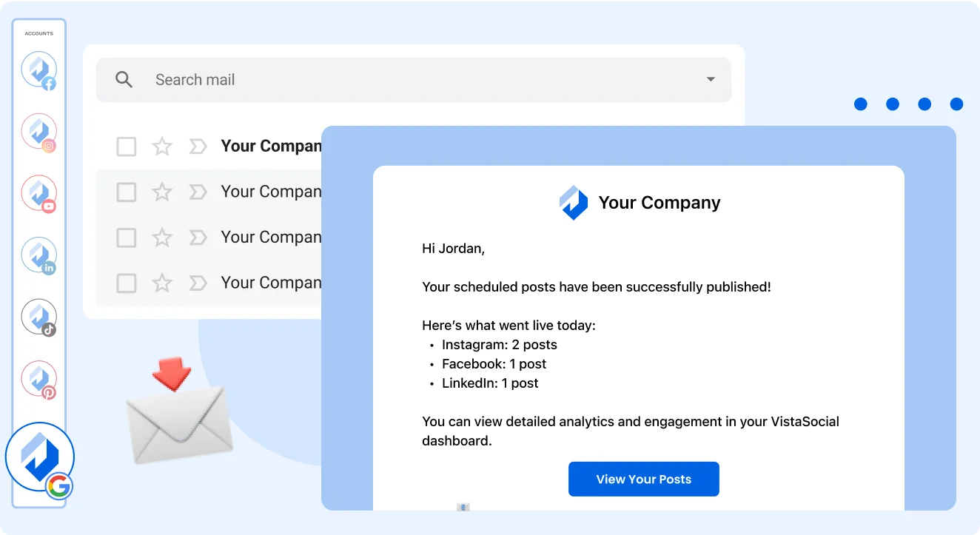Click the search magnifier in the mail search bar

pos(124,78)
